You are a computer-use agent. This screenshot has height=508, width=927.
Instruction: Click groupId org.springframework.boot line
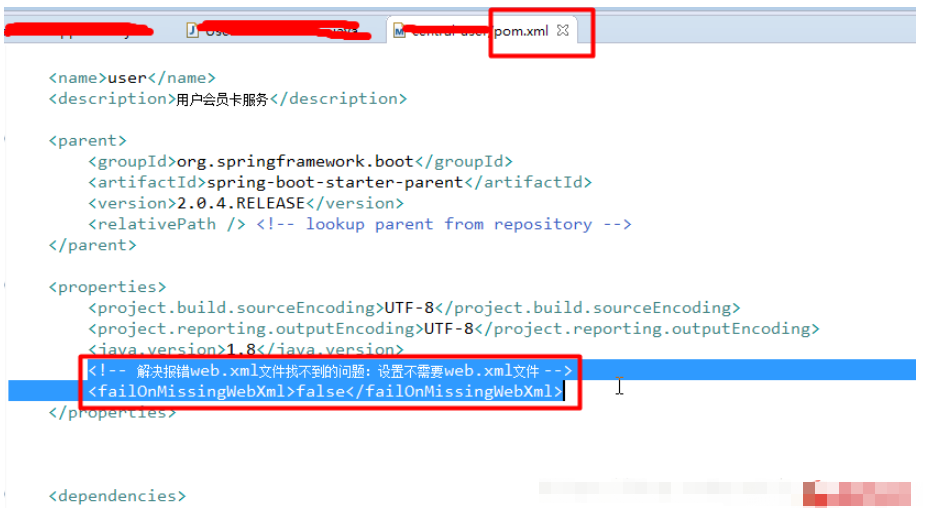[300, 161]
